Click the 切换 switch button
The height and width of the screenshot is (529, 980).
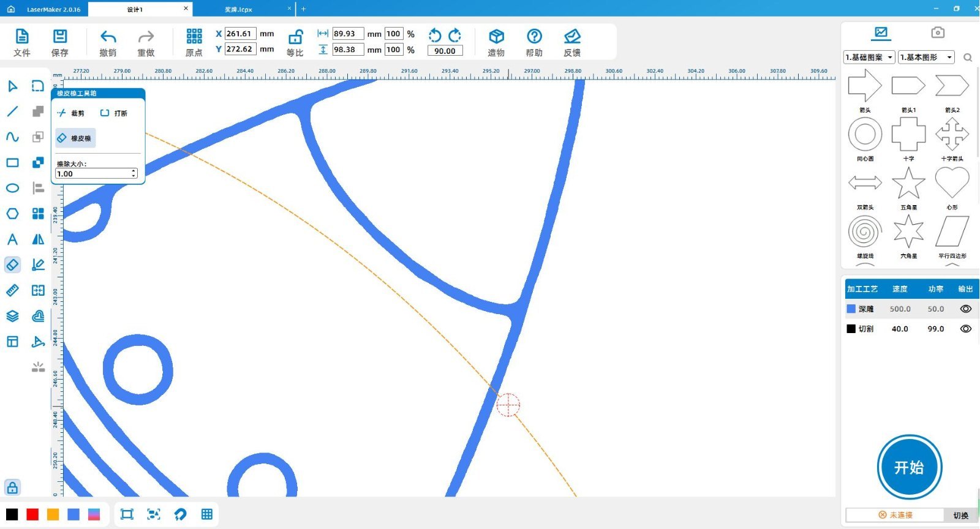960,515
